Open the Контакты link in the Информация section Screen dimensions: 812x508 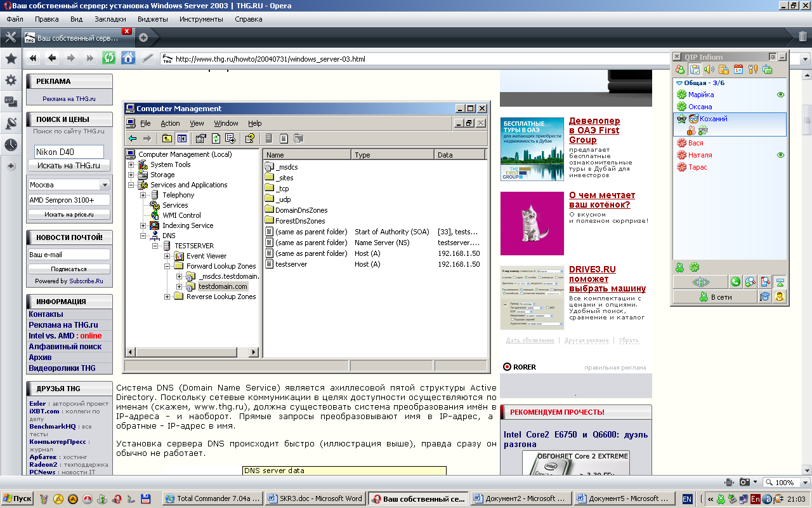pos(46,314)
